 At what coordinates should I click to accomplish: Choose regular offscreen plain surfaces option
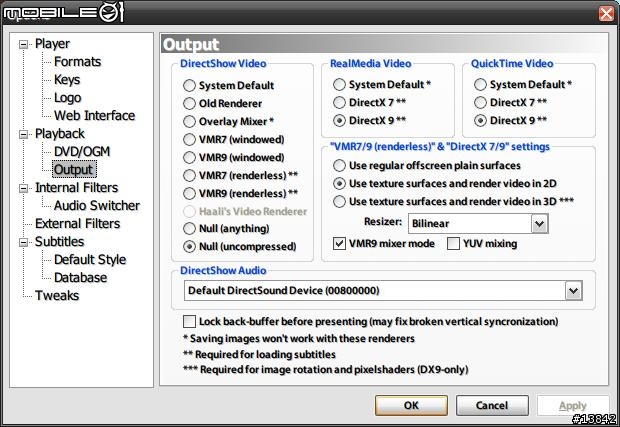(339, 165)
